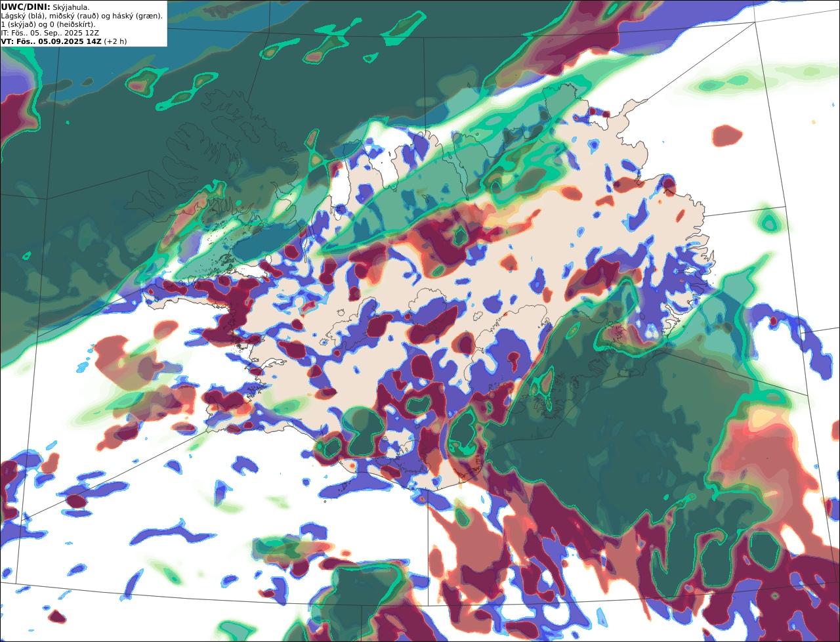Image resolution: width=840 pixels, height=642 pixels.
Task: Click the '1 (skýjað) og 0 (heiðskírt).' line
Action: tap(48, 24)
